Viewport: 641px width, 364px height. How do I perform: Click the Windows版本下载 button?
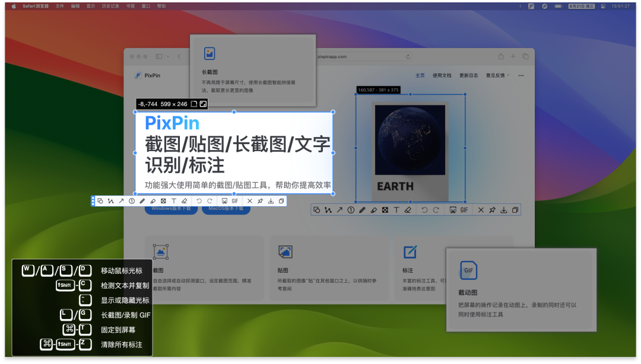coord(171,209)
